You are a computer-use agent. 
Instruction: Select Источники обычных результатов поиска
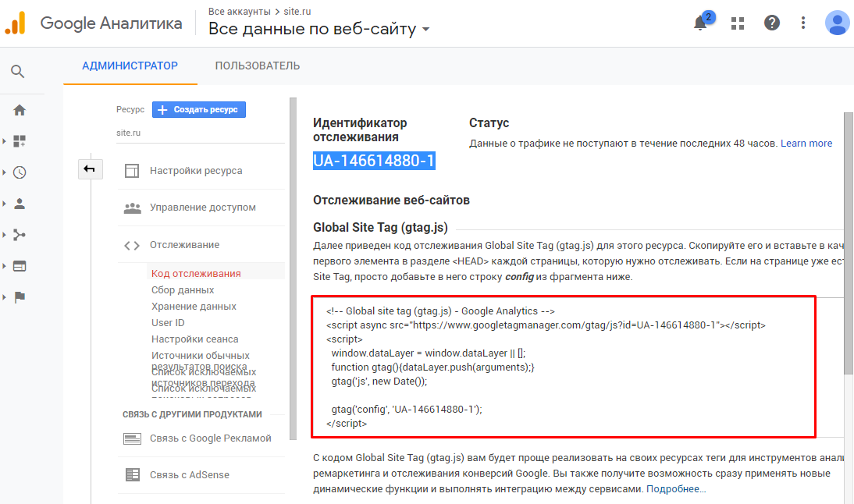200,361
